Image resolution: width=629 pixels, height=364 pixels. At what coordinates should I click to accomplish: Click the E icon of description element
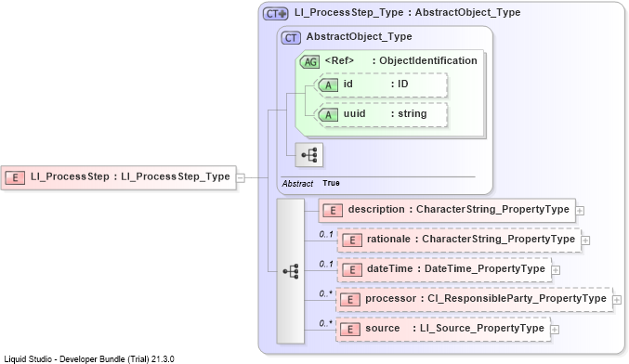333,211
